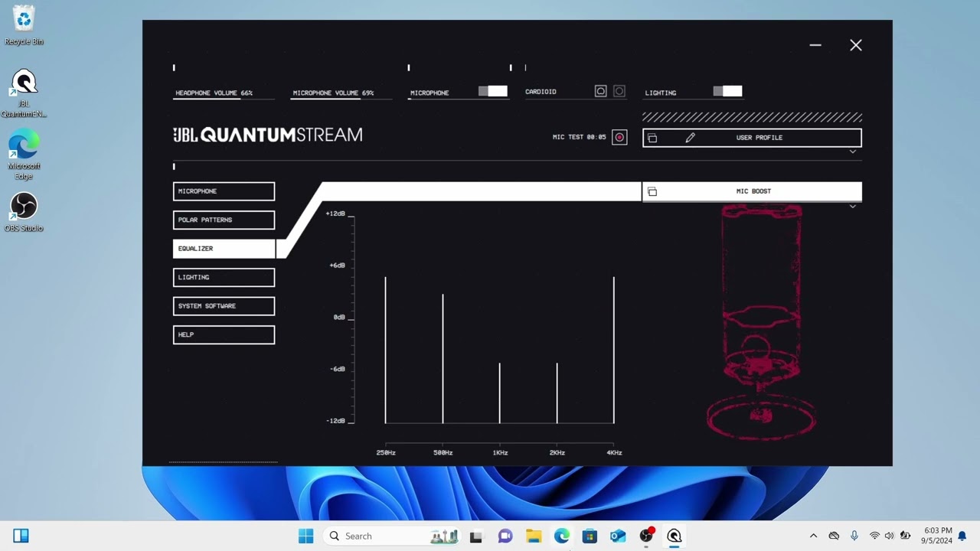Open the Polar Patterns section
Image resolution: width=980 pixels, height=551 pixels.
pyautogui.click(x=224, y=220)
